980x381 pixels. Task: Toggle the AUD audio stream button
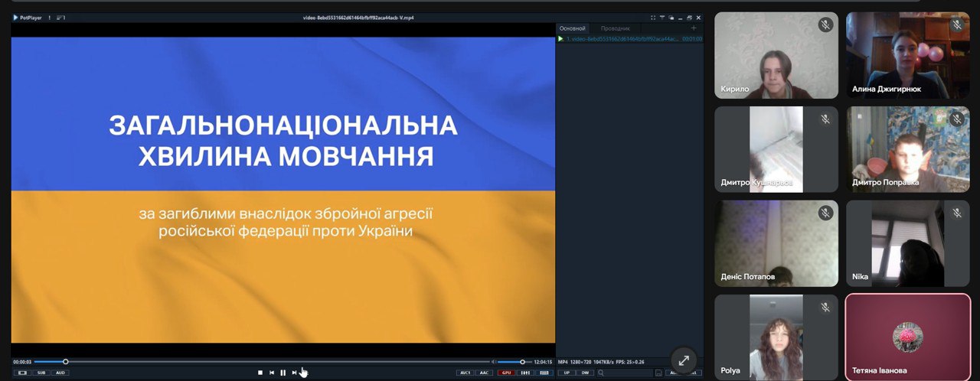(x=60, y=373)
